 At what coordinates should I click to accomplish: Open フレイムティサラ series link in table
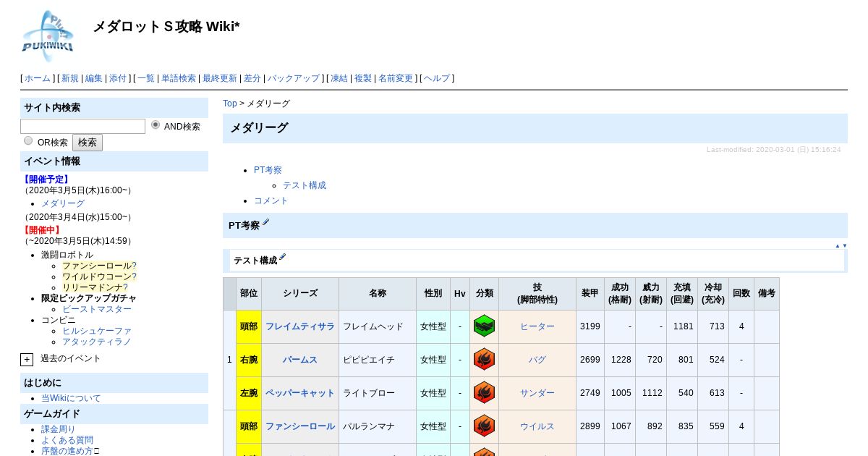coord(300,326)
